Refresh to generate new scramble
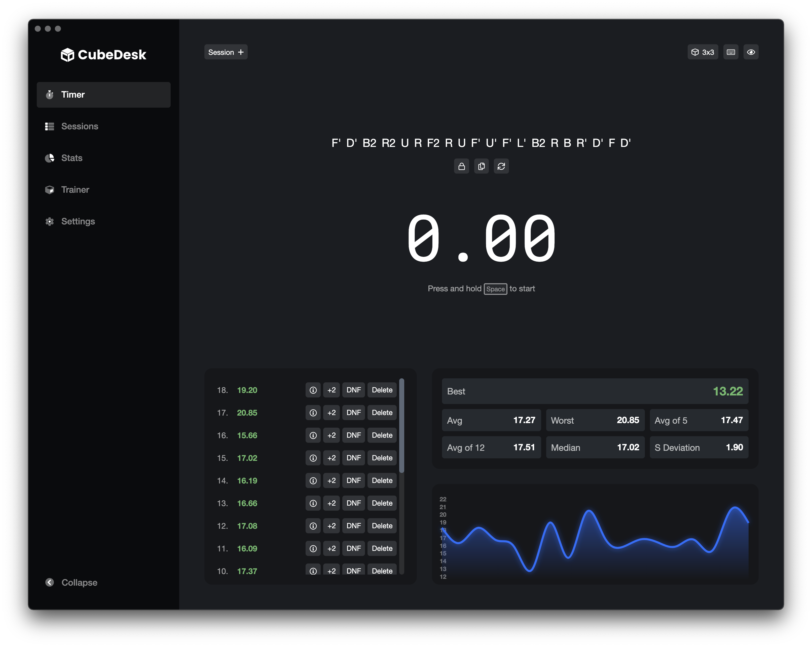The height and width of the screenshot is (647, 812). (x=501, y=166)
